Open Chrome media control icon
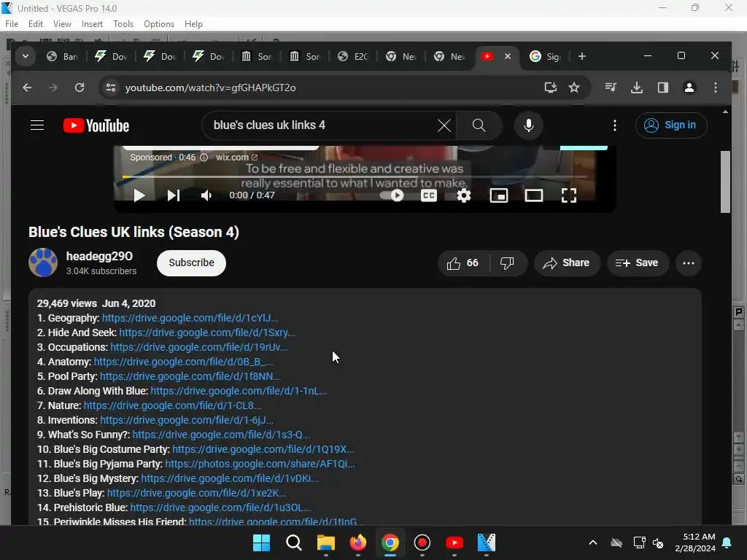This screenshot has width=747, height=560. (x=611, y=87)
